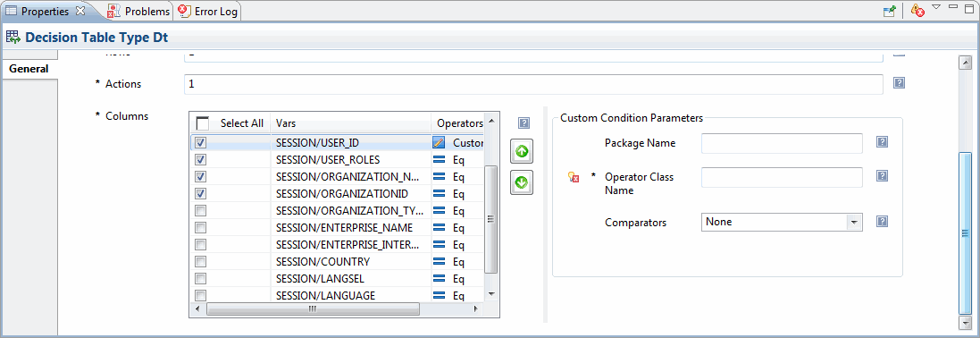Click the columns table scroll-down arrow

pos(491,294)
